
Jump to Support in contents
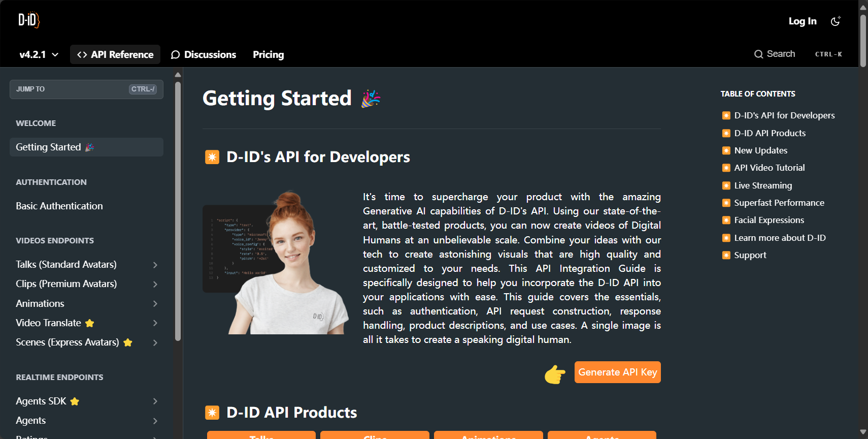coord(750,255)
